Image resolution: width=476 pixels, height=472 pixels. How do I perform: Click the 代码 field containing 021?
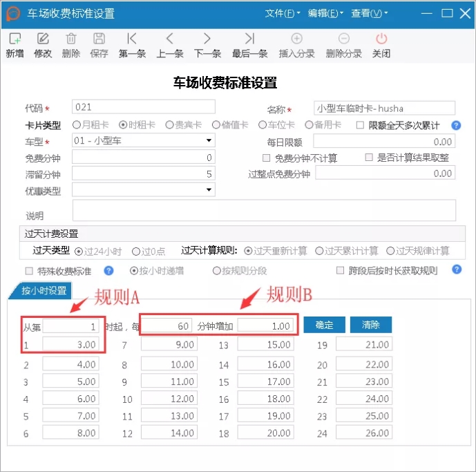coord(144,107)
